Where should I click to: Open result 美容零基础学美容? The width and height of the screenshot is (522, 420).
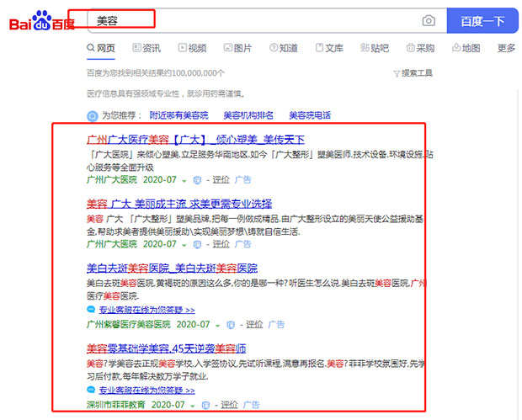pos(167,348)
